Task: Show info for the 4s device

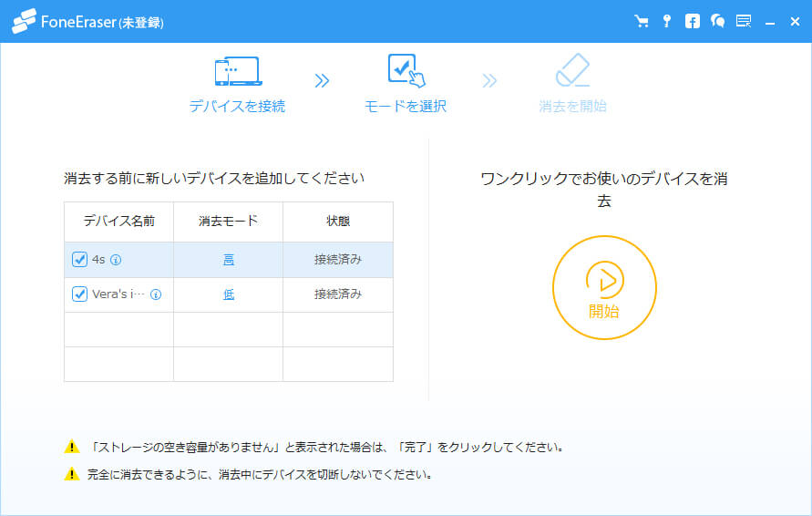Action: [116, 260]
